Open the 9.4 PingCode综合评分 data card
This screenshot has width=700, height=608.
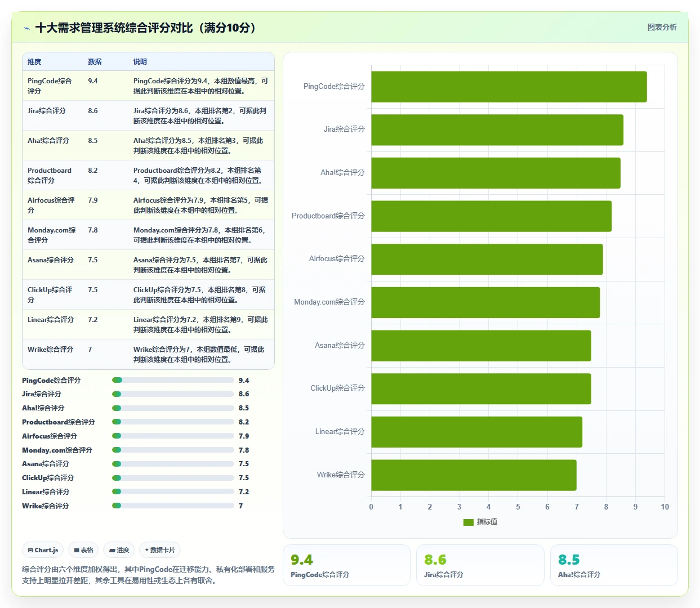pyautogui.click(x=346, y=565)
